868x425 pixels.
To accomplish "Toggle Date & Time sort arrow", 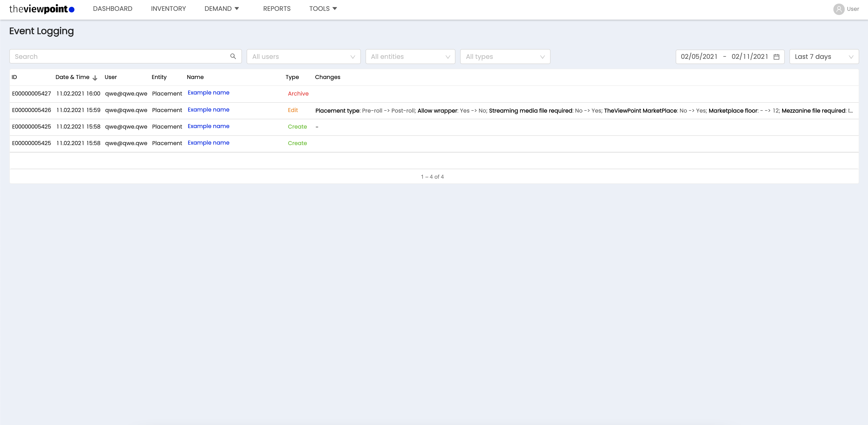I will tap(95, 78).
